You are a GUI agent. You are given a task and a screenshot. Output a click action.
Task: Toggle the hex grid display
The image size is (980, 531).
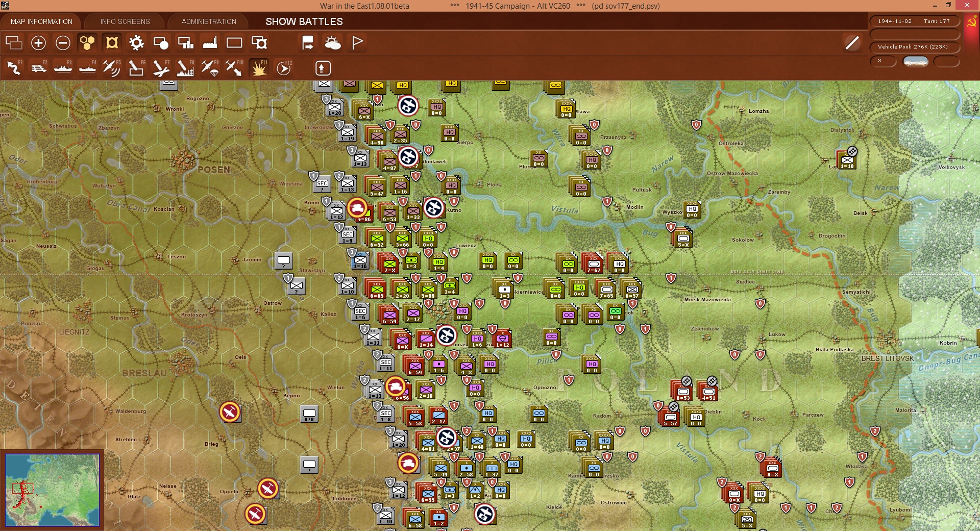[87, 43]
